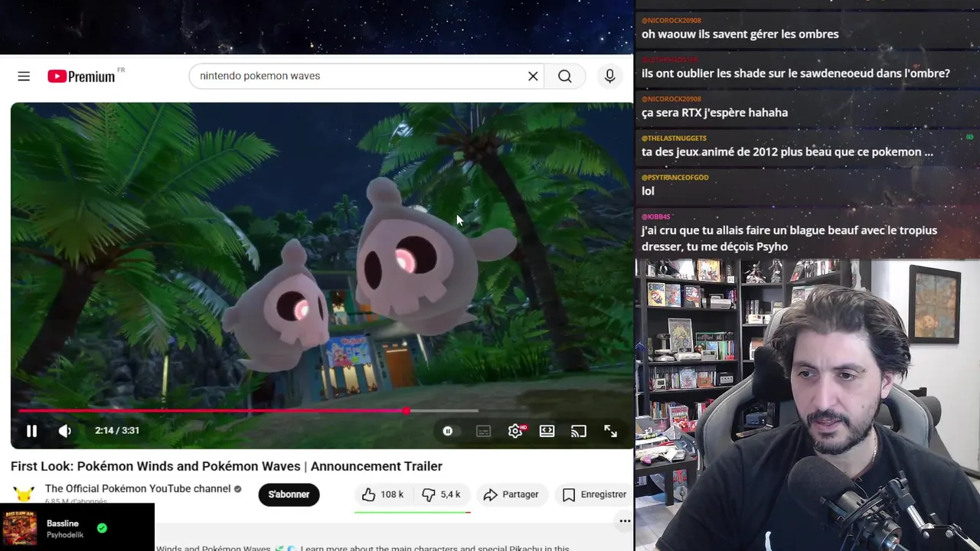Screen dimensions: 980x551
Task: Click the streamer webcam feed
Action: [x=808, y=405]
